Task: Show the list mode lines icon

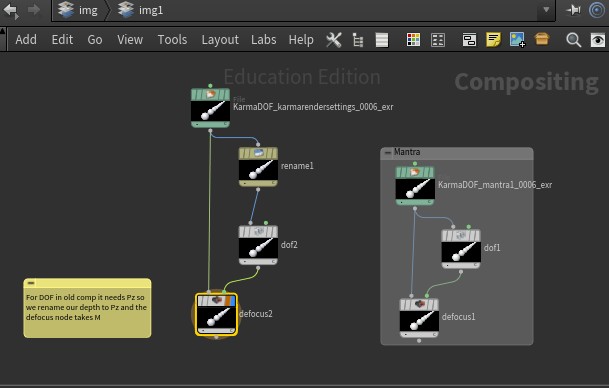Action: click(x=382, y=40)
